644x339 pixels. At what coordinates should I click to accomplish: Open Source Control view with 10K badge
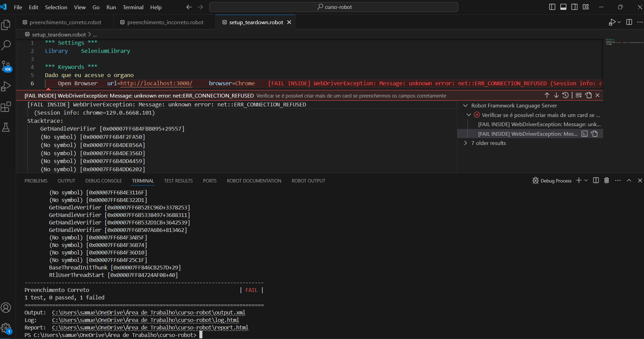[x=6, y=66]
